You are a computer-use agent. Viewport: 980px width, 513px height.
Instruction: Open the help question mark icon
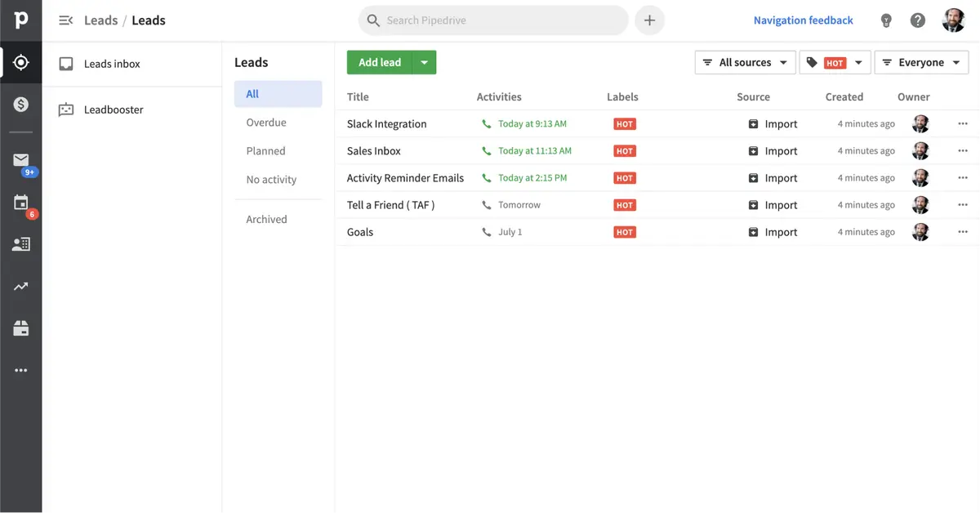tap(918, 20)
